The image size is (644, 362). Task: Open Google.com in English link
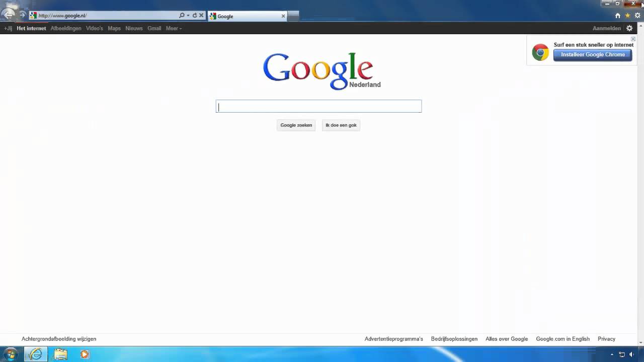tap(562, 339)
